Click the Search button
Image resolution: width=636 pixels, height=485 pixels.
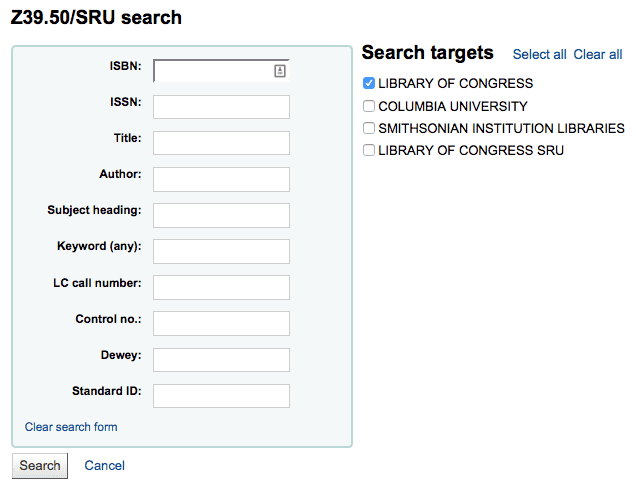coord(40,465)
